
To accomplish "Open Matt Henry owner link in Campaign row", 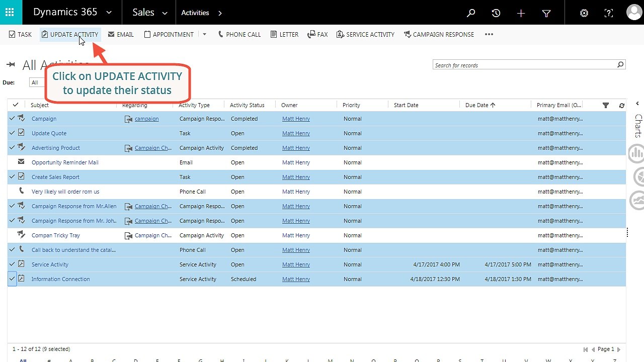I will (x=296, y=119).
